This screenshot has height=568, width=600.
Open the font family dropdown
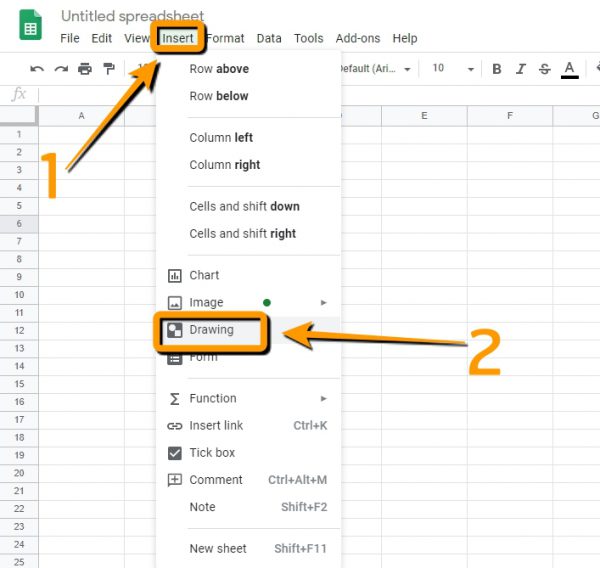click(x=376, y=69)
